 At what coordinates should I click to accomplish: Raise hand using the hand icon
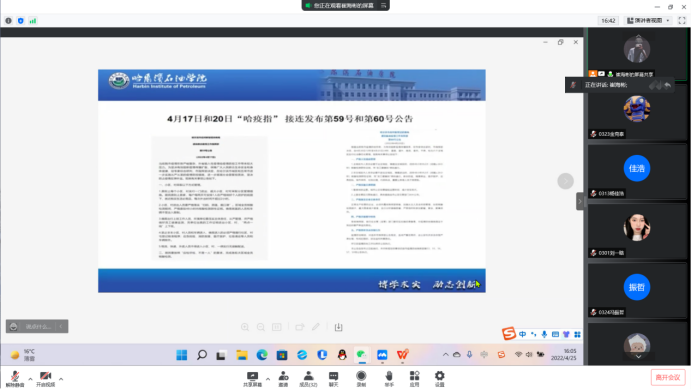[389, 379]
